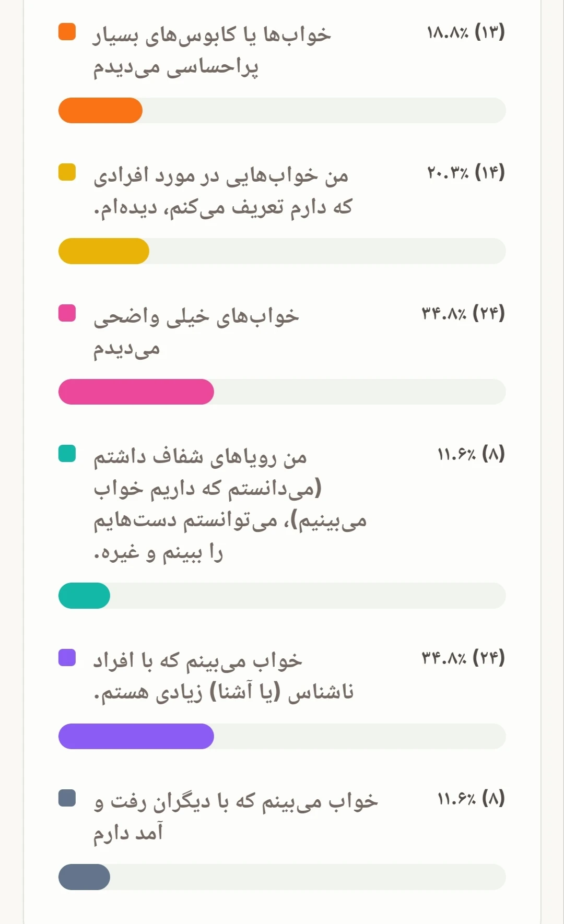
Task: Select option about strangers 'افراد ناشناس'
Action: (224, 677)
